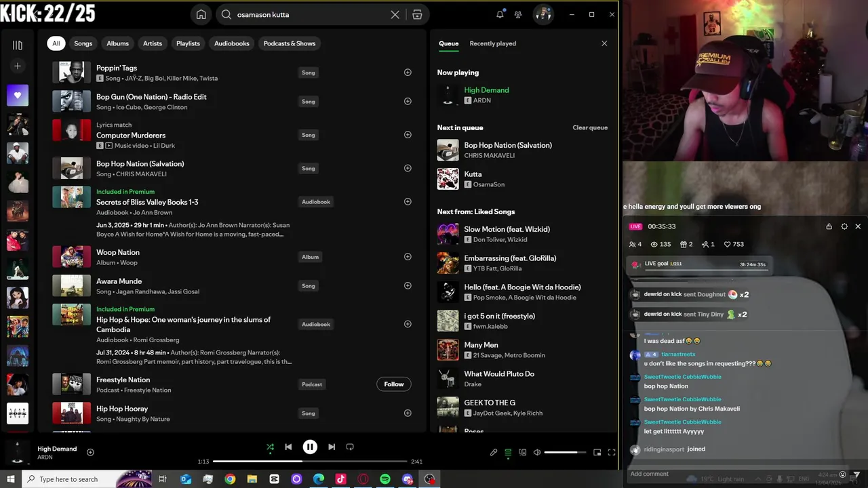Toggle shuffle playback
The image size is (868, 488).
click(x=270, y=447)
